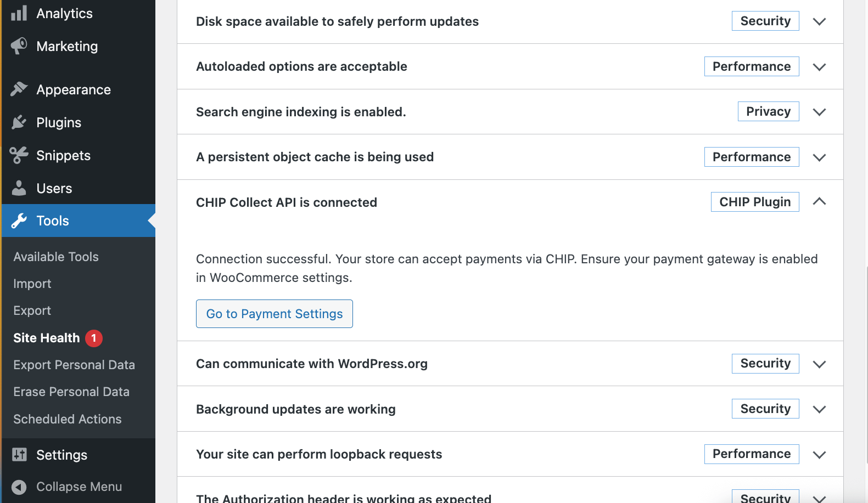868x503 pixels.
Task: Click the Collapse Menu arrow icon
Action: 19,487
